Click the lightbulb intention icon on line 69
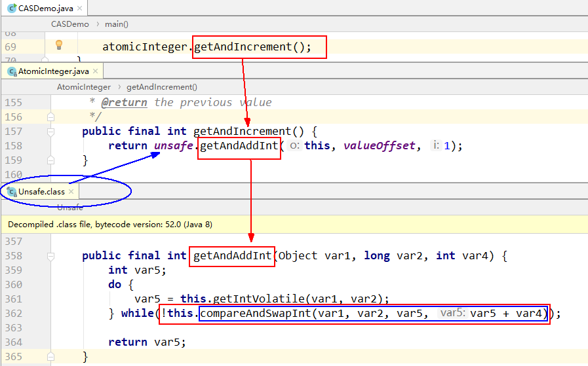Screen dimensions: 588x366 pyautogui.click(x=59, y=45)
